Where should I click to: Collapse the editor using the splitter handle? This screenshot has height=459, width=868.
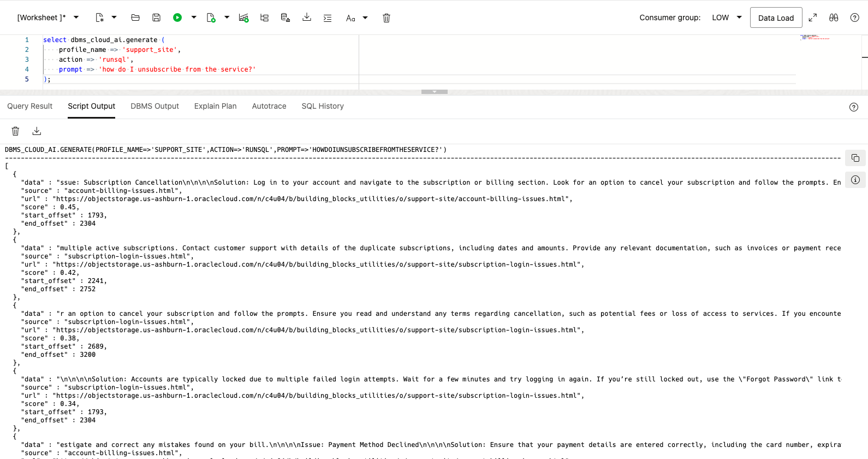pyautogui.click(x=435, y=92)
